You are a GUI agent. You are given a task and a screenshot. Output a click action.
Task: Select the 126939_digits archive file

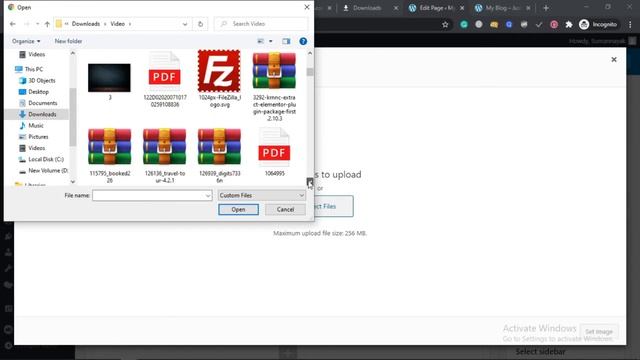tap(220, 156)
